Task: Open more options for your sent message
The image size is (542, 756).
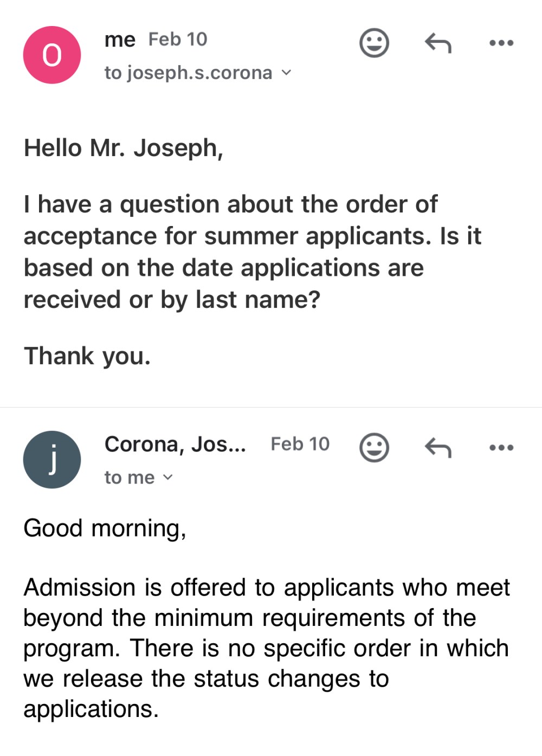Action: pos(501,43)
